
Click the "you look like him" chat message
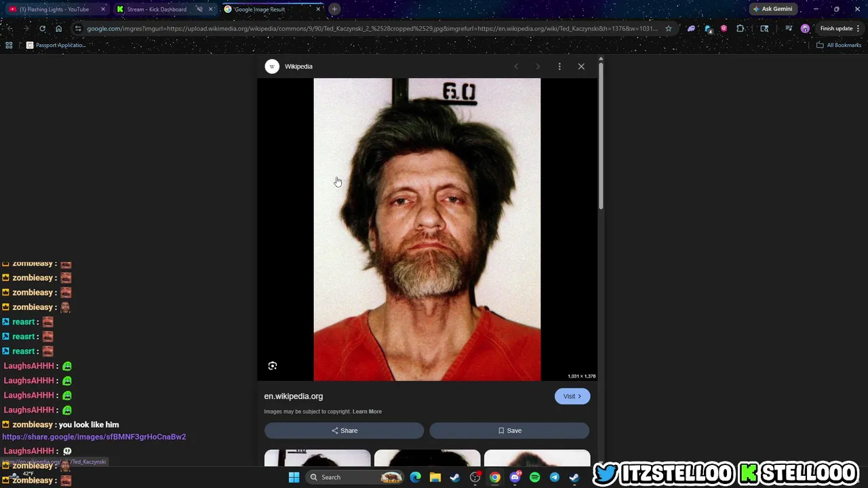88,425
